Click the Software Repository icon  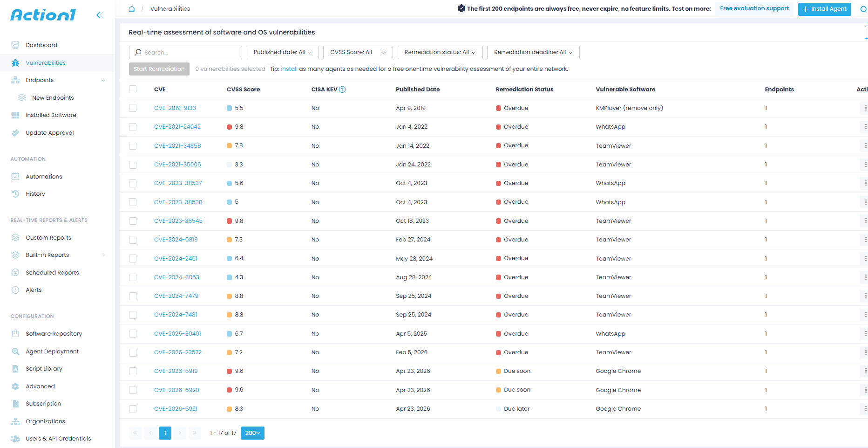[15, 334]
